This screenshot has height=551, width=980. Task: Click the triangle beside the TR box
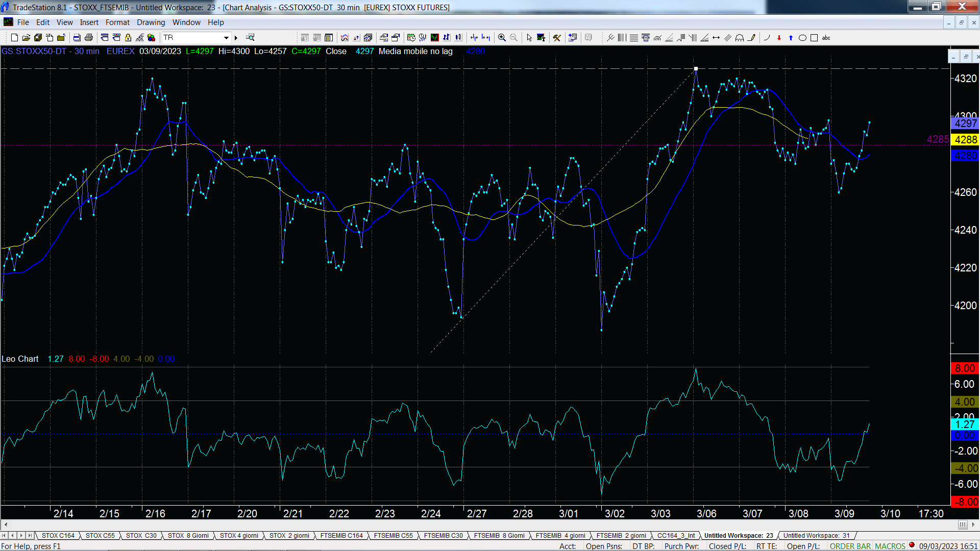(236, 38)
